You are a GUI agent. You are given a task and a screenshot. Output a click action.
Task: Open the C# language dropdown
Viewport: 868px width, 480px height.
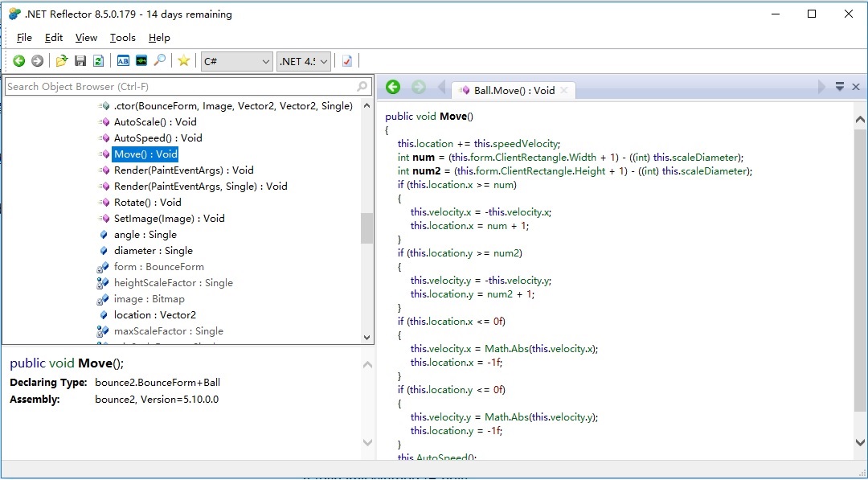click(237, 61)
